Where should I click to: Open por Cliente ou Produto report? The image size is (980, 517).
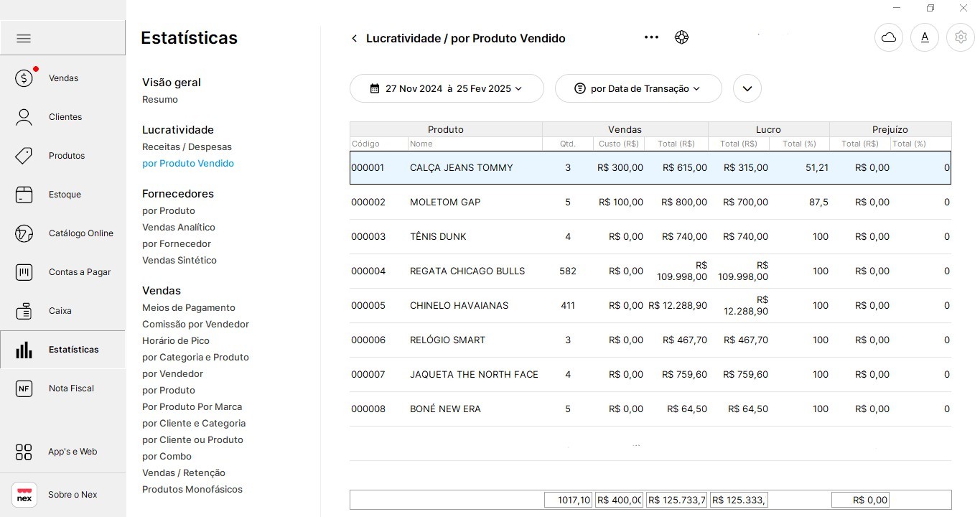(192, 440)
